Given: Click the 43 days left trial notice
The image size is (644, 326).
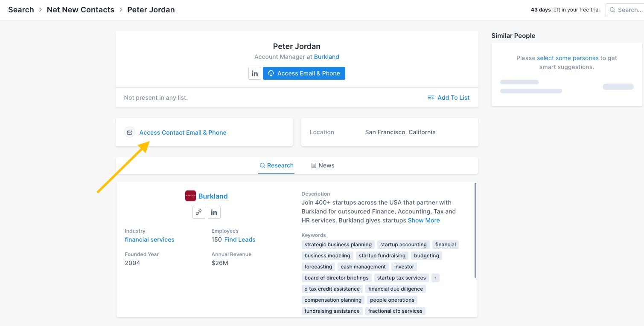Looking at the screenshot, I should [565, 10].
